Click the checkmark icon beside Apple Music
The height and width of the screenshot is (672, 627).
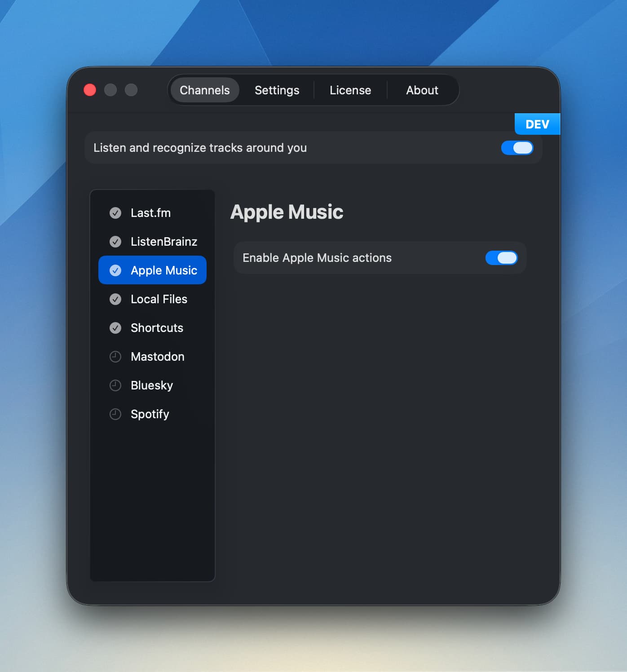[x=115, y=270]
